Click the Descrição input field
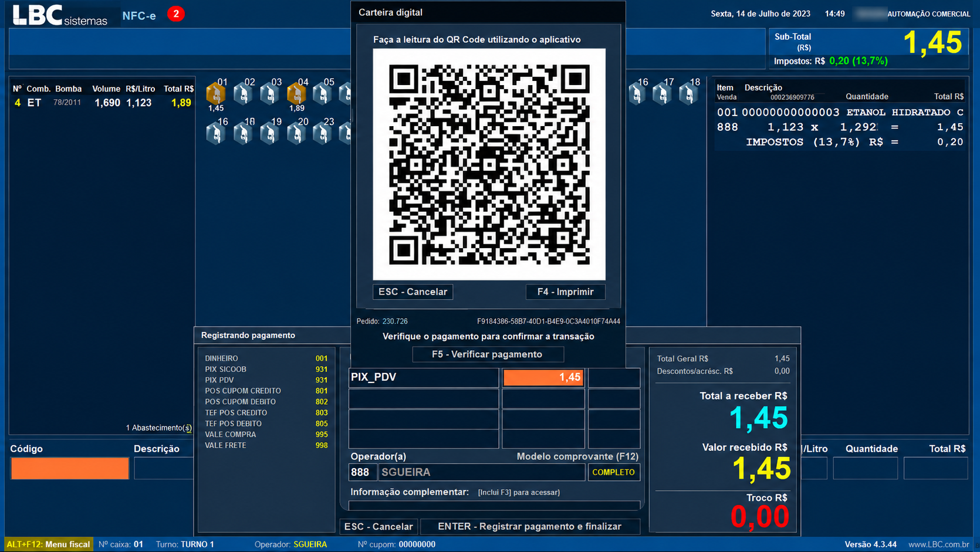This screenshot has width=980, height=552. coord(164,469)
